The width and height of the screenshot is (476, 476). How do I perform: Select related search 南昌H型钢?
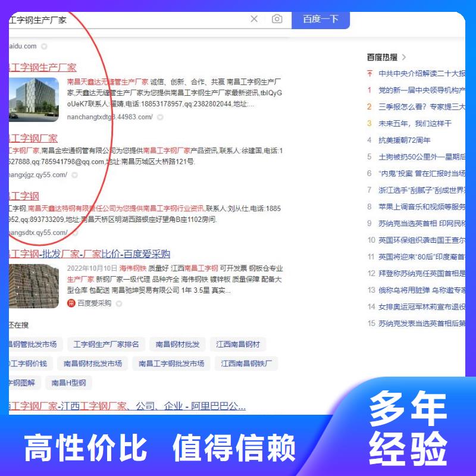[x=68, y=383]
